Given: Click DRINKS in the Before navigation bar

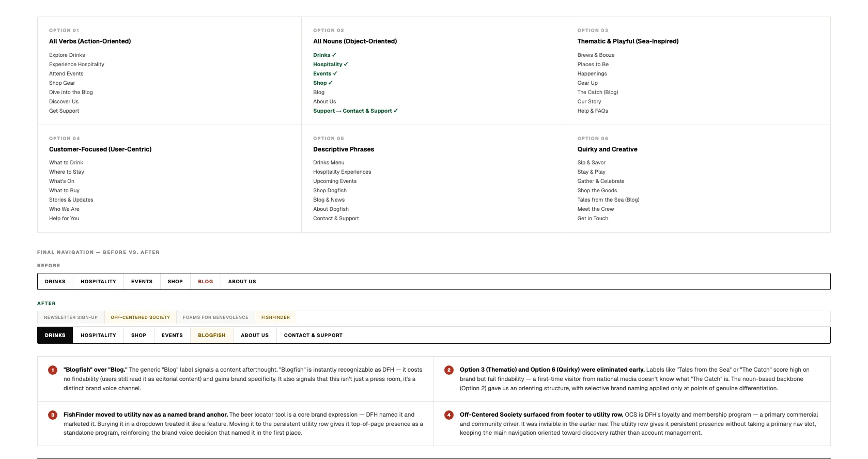Looking at the screenshot, I should coord(55,282).
